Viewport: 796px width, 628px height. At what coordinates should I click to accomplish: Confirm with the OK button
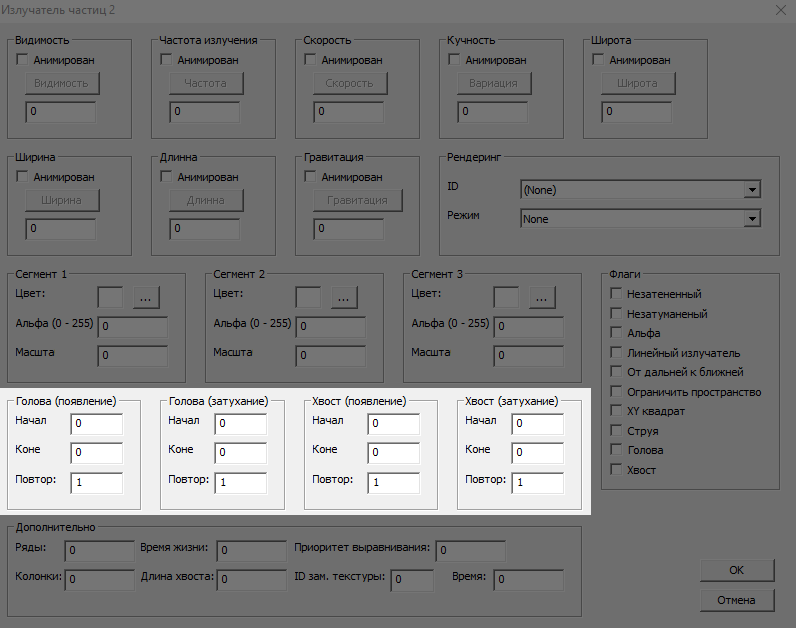click(x=737, y=570)
